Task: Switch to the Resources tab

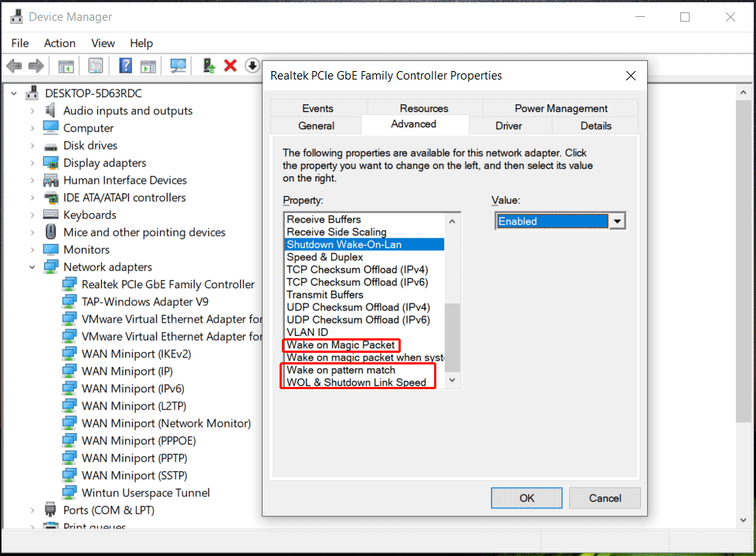Action: [x=424, y=108]
